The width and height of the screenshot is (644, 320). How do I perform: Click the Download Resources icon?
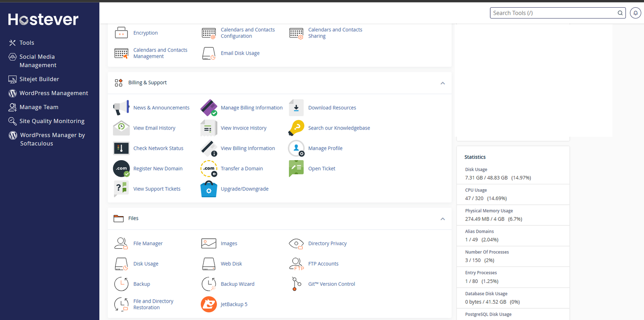point(296,108)
